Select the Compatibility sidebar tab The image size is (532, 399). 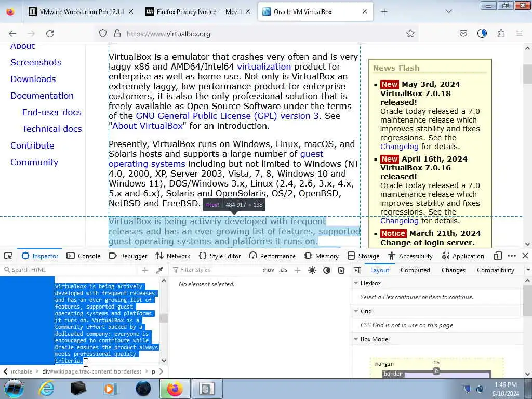(x=495, y=270)
